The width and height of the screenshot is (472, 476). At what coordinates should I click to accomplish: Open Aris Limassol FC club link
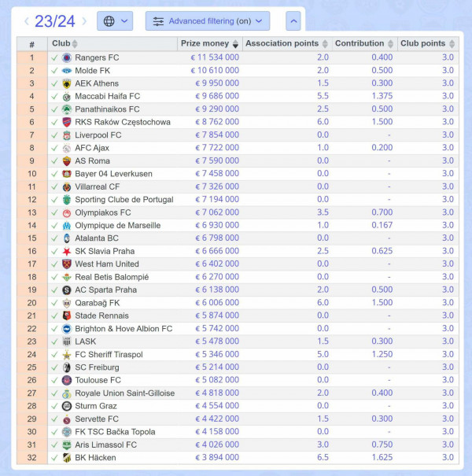tap(106, 445)
